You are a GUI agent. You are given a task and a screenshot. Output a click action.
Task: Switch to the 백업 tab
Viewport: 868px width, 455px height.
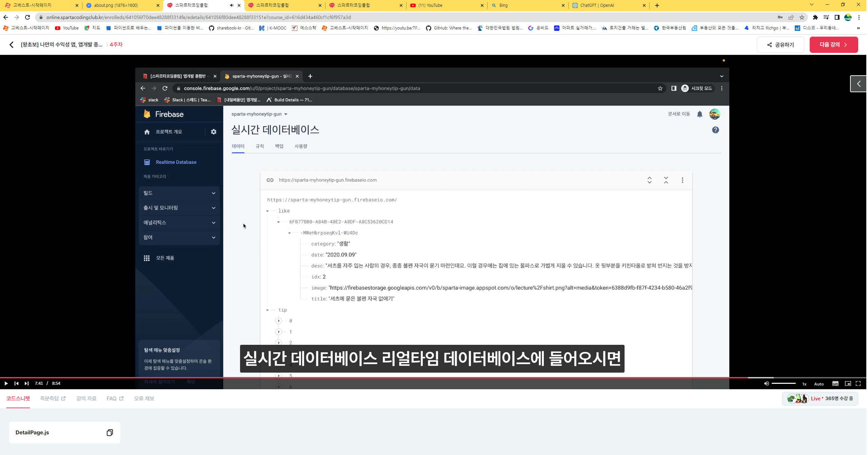280,146
